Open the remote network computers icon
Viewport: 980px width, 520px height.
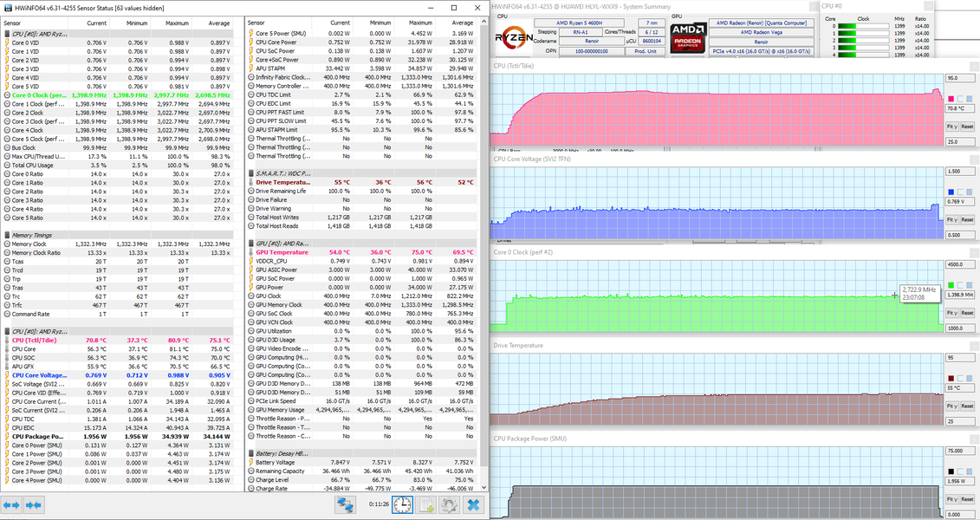[345, 504]
